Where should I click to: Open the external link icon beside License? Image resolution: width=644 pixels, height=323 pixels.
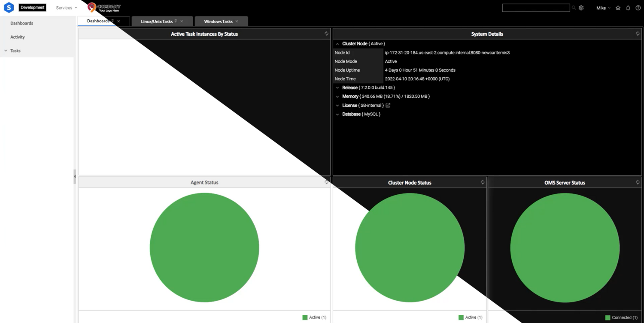tap(388, 105)
